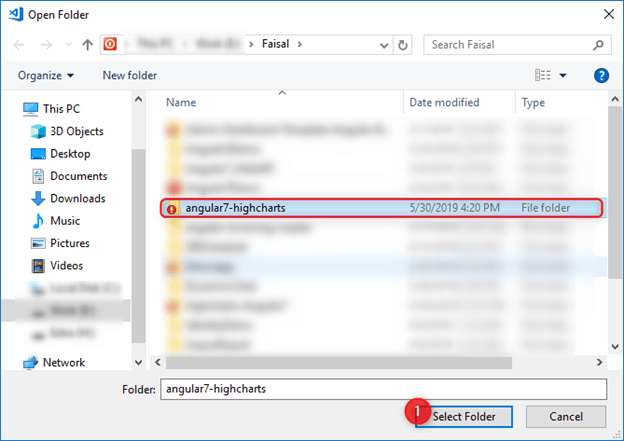
Task: Open address bar history dropdown
Action: 384,45
